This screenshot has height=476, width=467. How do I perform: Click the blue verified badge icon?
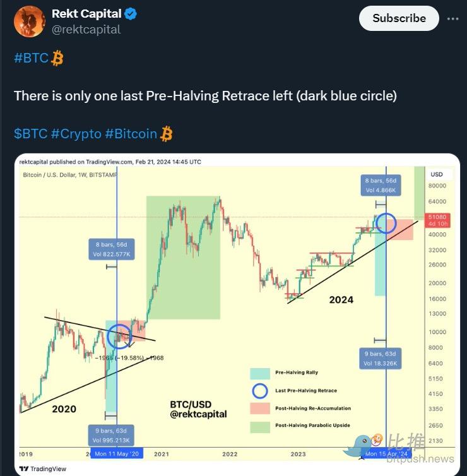[x=131, y=14]
